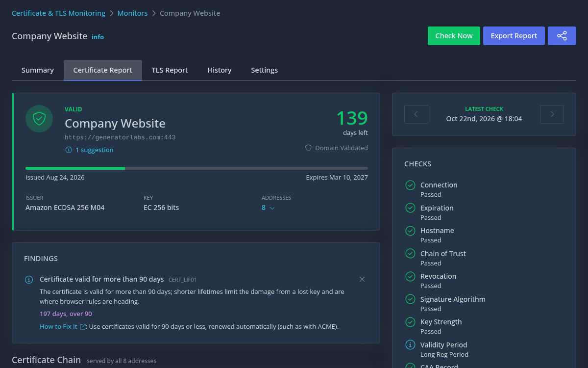Click the How to Fix It link
588x368 pixels.
pyautogui.click(x=58, y=327)
